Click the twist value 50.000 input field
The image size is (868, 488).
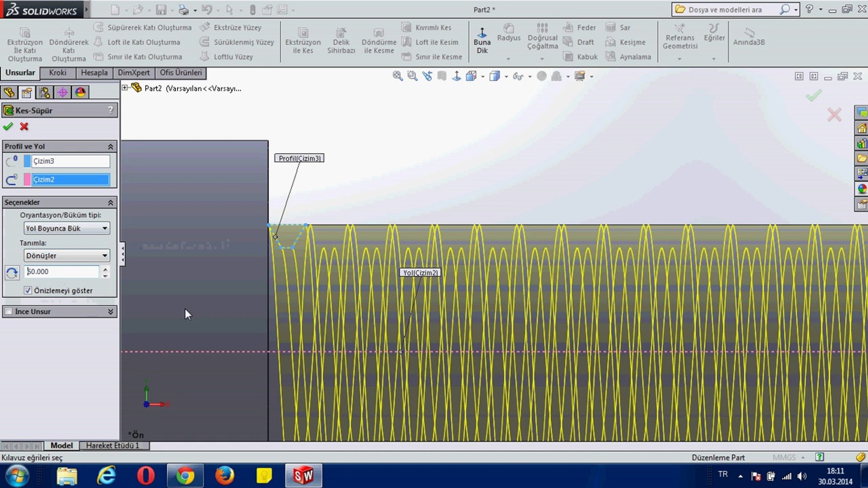(61, 272)
